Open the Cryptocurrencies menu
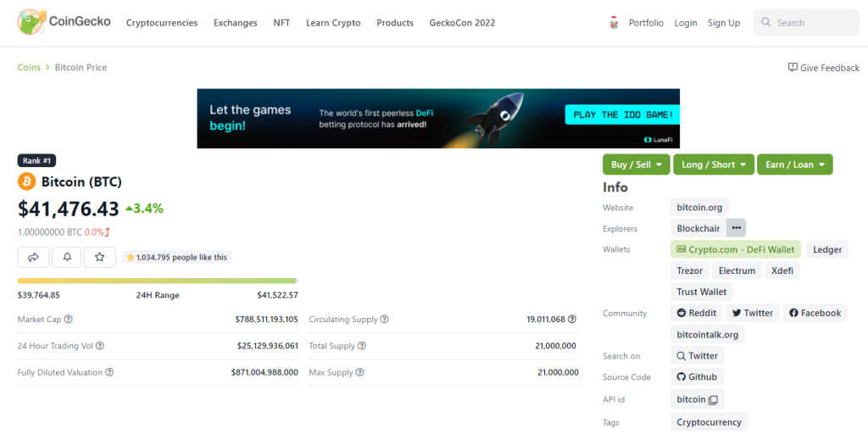Screen dimensions: 868x435 click(162, 23)
